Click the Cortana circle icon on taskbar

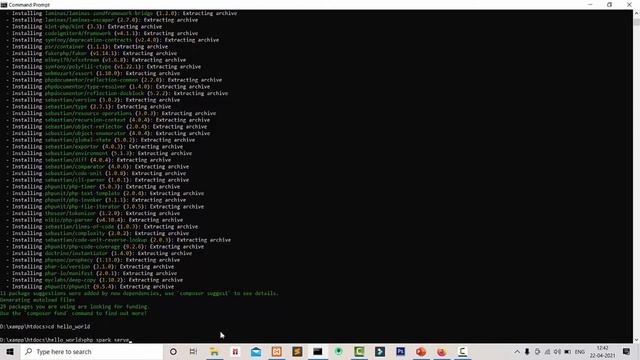click(173, 351)
